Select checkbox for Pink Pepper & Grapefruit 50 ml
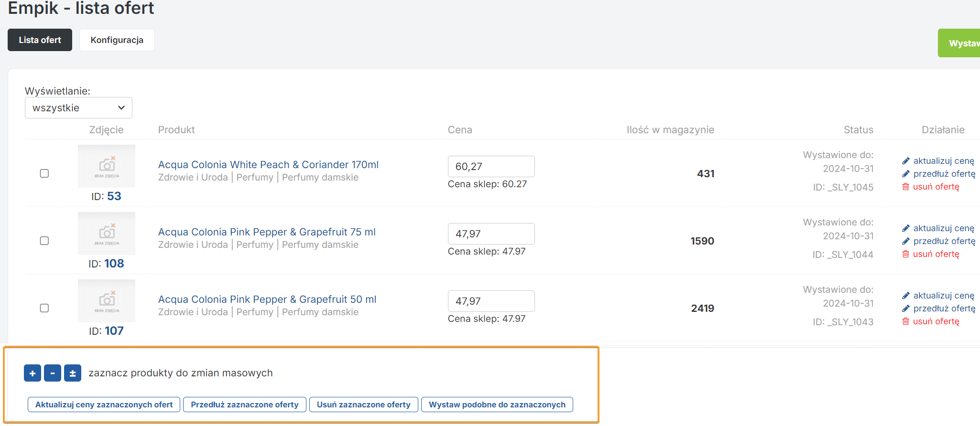980x426 pixels. 44,308
